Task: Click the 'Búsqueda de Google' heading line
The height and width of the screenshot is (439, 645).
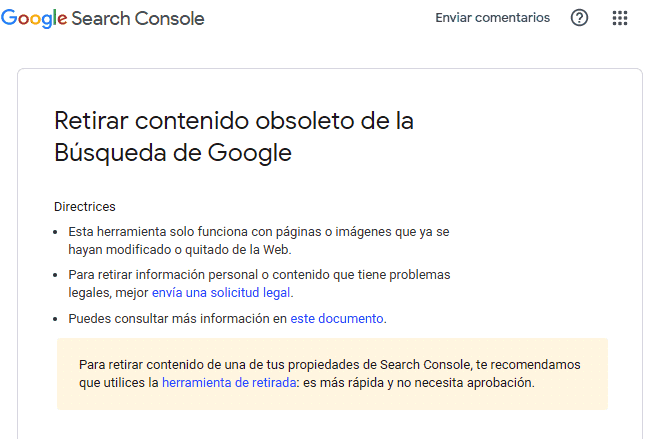Action: point(173,153)
